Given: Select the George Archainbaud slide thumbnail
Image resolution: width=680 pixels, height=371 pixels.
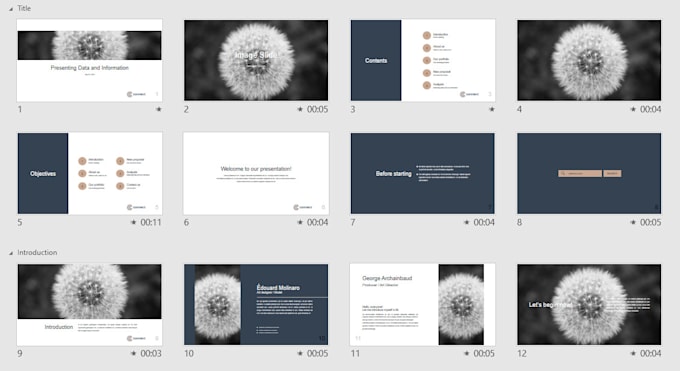Looking at the screenshot, I should pyautogui.click(x=422, y=305).
